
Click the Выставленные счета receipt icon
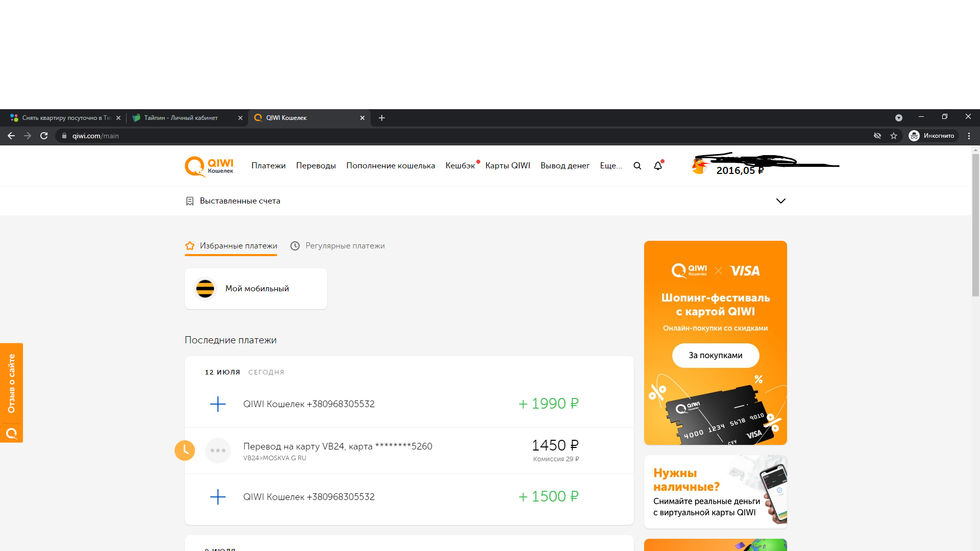(190, 201)
